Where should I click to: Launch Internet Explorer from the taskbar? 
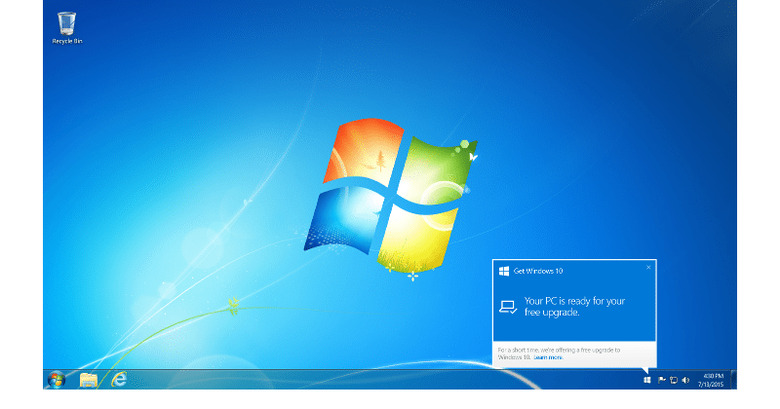tap(119, 380)
